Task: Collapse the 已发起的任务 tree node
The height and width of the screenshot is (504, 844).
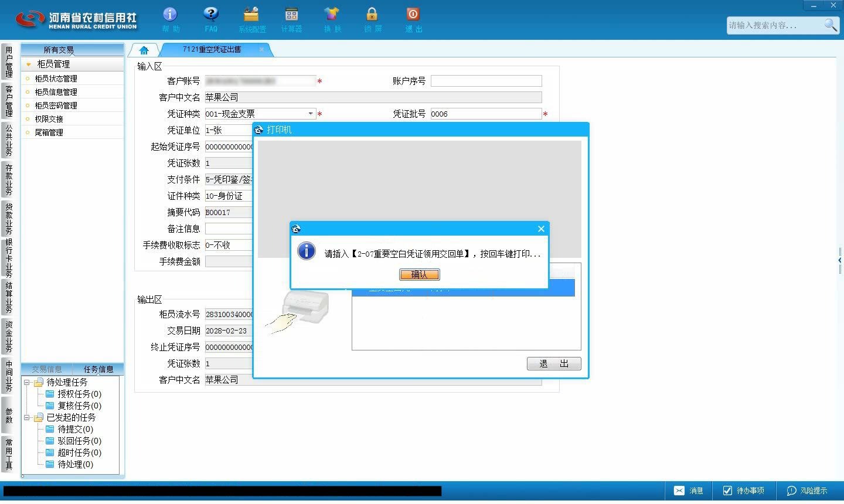Action: tap(27, 417)
